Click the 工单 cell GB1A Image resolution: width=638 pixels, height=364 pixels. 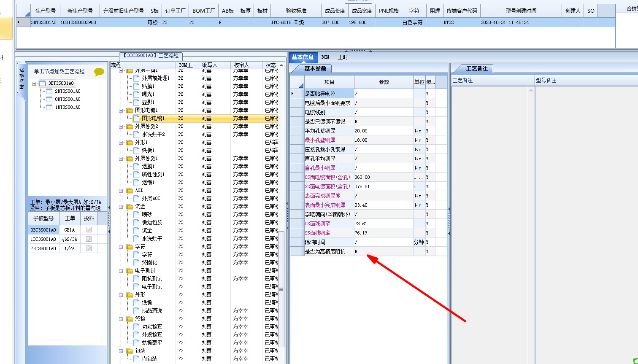(70, 230)
